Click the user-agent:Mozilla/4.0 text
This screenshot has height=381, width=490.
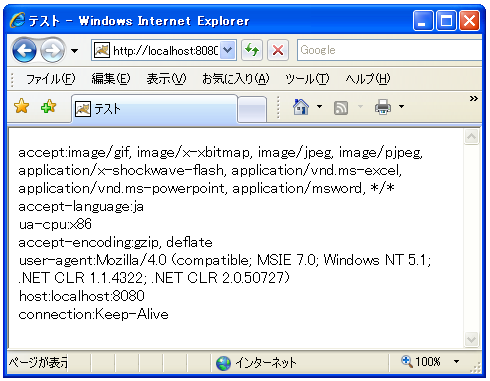click(x=92, y=260)
